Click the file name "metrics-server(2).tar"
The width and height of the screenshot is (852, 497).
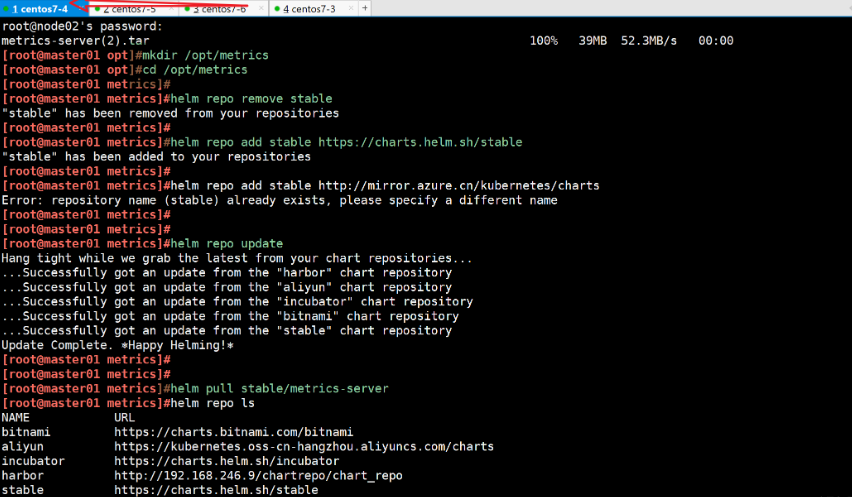click(x=75, y=41)
